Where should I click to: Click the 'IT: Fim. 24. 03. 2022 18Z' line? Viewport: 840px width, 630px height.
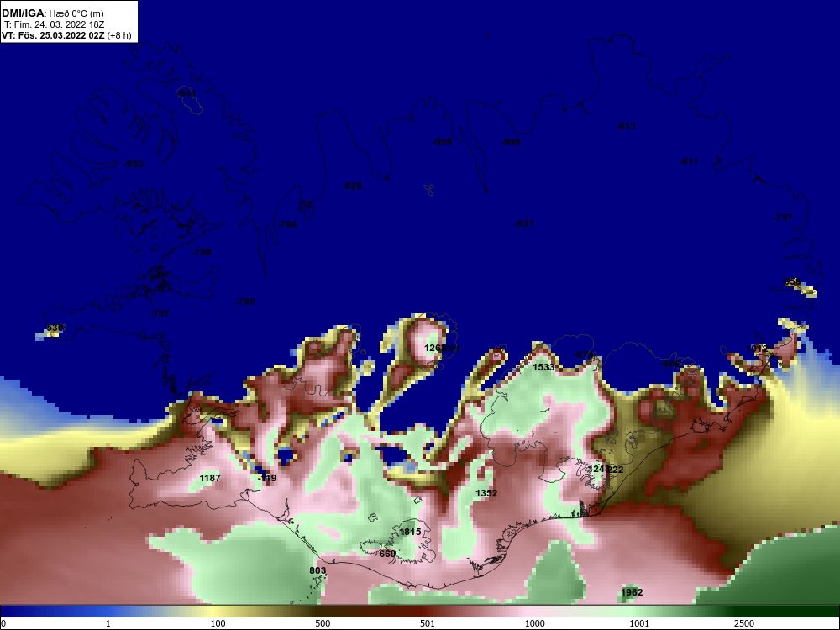pos(52,24)
